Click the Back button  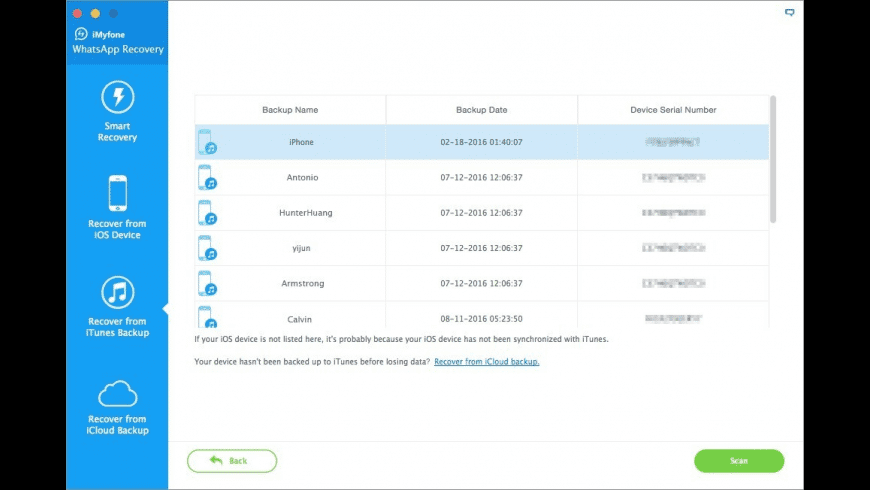click(232, 461)
